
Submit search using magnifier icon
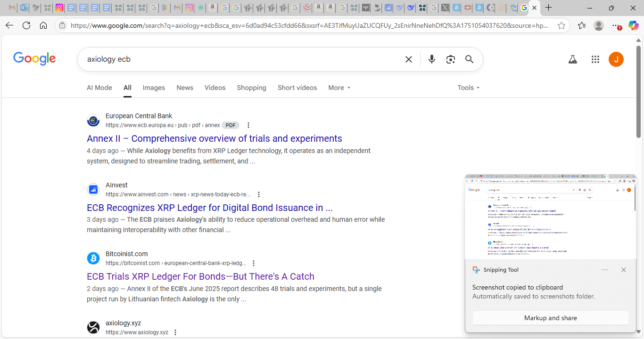click(469, 59)
